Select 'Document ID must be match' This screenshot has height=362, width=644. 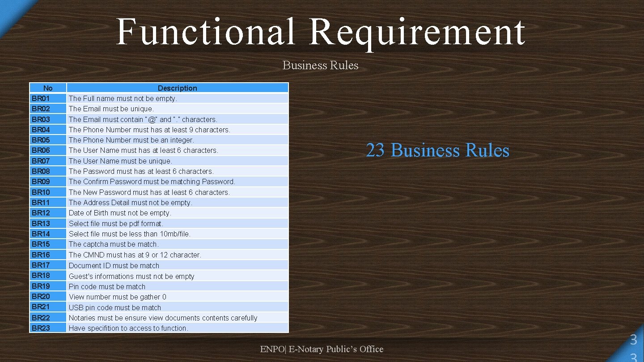178,265
